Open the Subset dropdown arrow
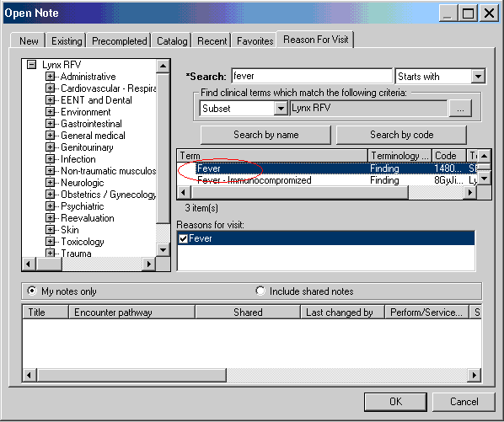The width and height of the screenshot is (504, 422). point(281,109)
